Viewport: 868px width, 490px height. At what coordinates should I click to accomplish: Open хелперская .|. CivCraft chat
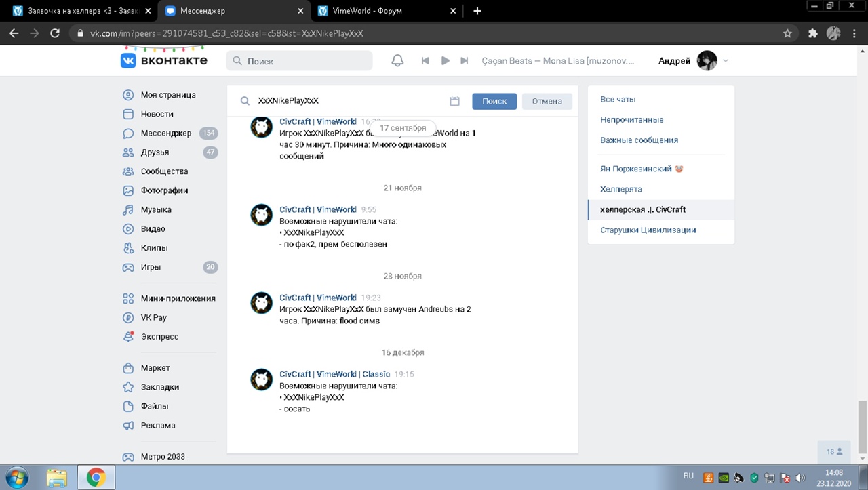[661, 209]
